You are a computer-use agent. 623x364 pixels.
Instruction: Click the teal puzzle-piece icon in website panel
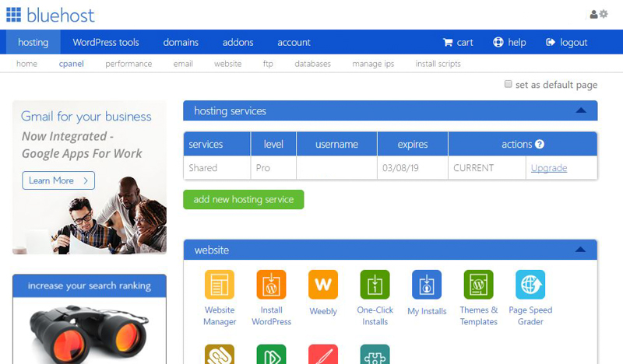tap(375, 354)
